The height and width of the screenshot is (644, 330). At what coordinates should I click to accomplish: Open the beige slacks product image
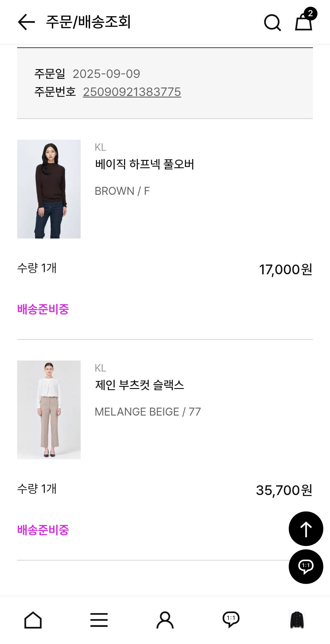(49, 410)
